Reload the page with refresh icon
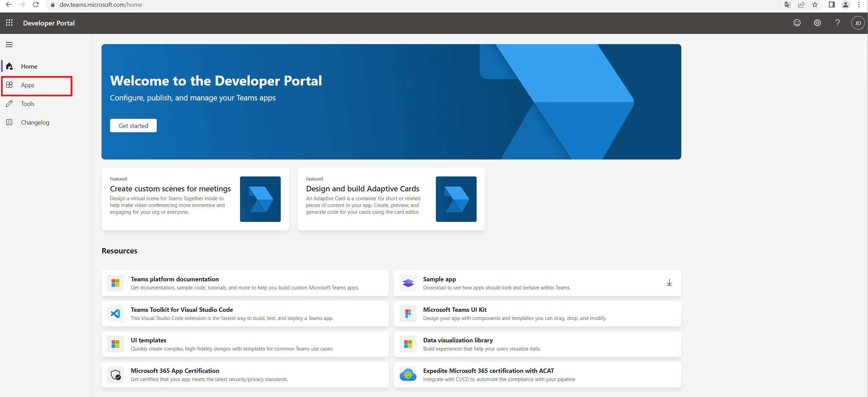This screenshot has width=868, height=397. pyautogui.click(x=36, y=5)
